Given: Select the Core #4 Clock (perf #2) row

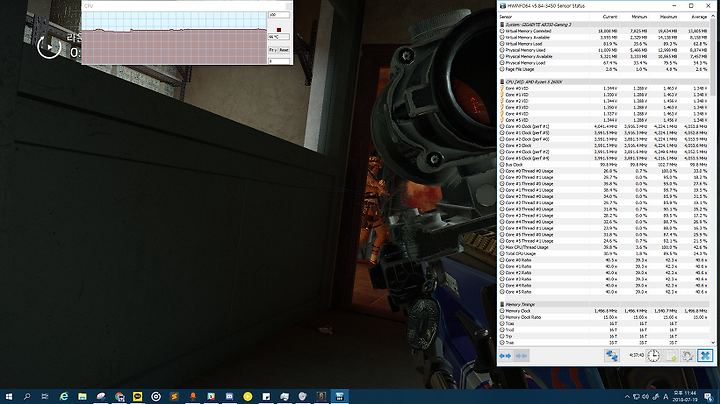Looking at the screenshot, I should pos(604,152).
